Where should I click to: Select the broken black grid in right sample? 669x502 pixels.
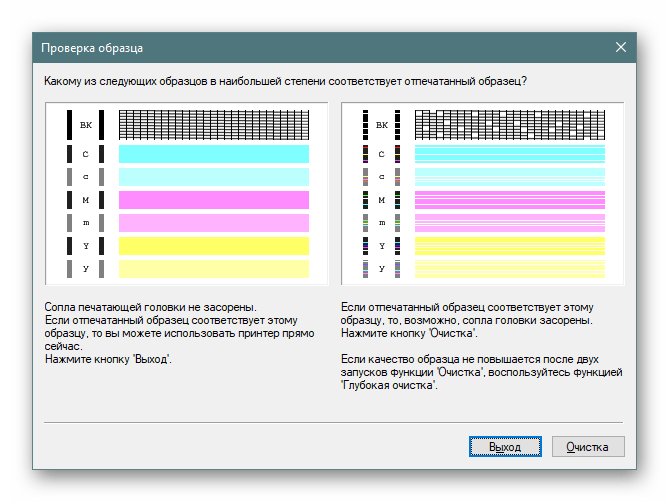coord(510,124)
